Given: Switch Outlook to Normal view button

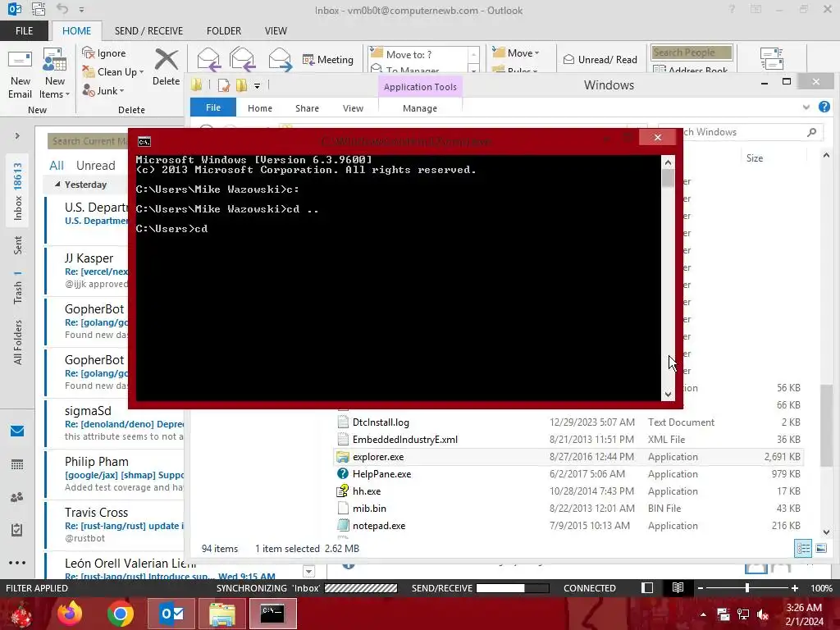Looking at the screenshot, I should point(647,587).
